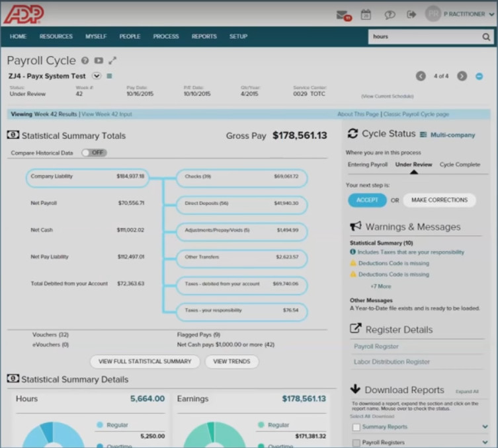Screen dimensions: 498x448
Task: Click the ADP logo
Action: pos(24,15)
